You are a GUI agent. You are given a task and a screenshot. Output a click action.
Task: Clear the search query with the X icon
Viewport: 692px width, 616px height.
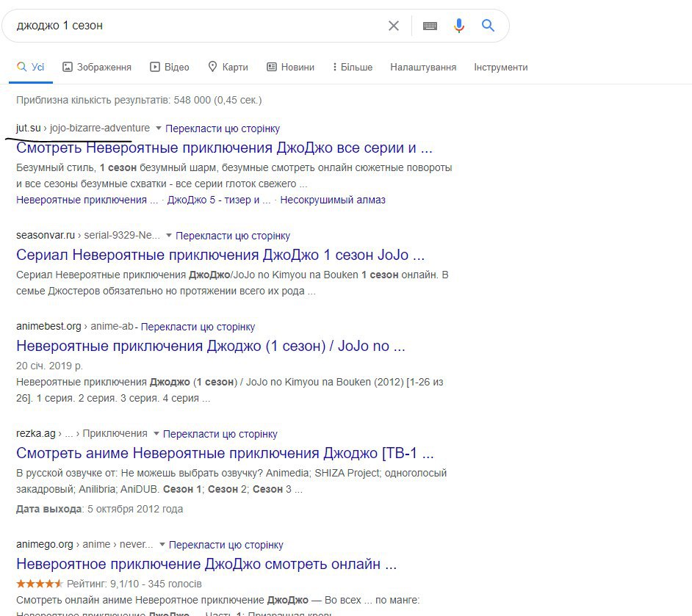coord(393,26)
